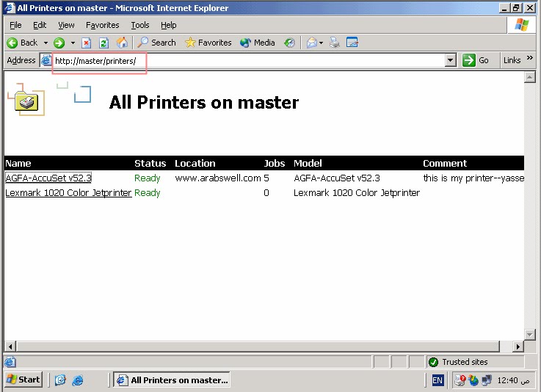Open Back button history dropdown arrow
541x392 pixels.
(46, 43)
